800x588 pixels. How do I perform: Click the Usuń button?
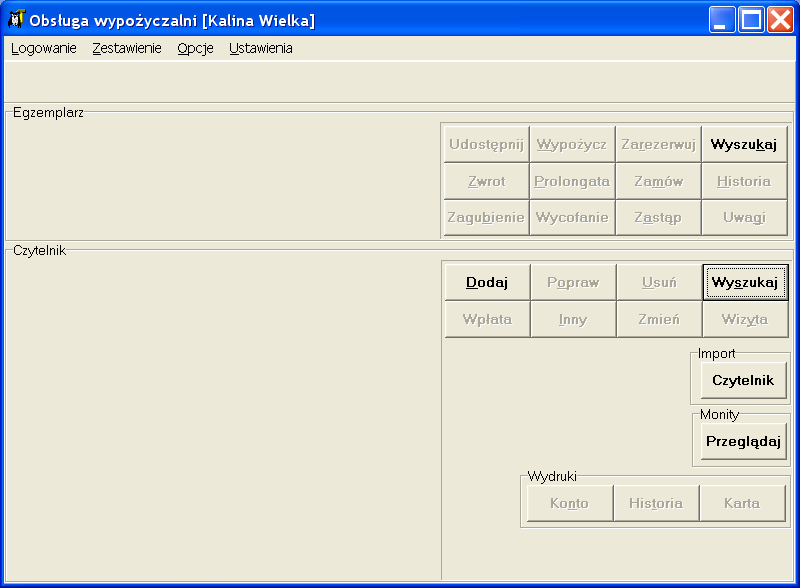click(x=659, y=282)
